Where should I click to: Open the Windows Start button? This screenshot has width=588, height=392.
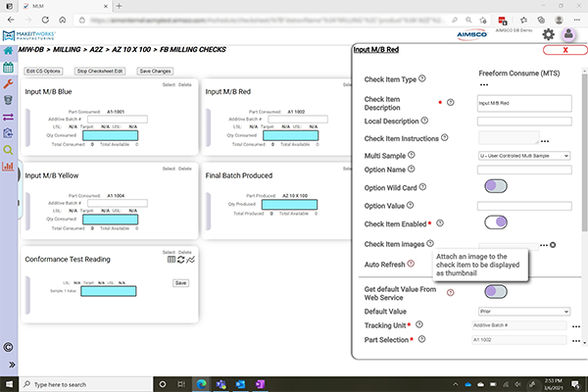(9, 384)
